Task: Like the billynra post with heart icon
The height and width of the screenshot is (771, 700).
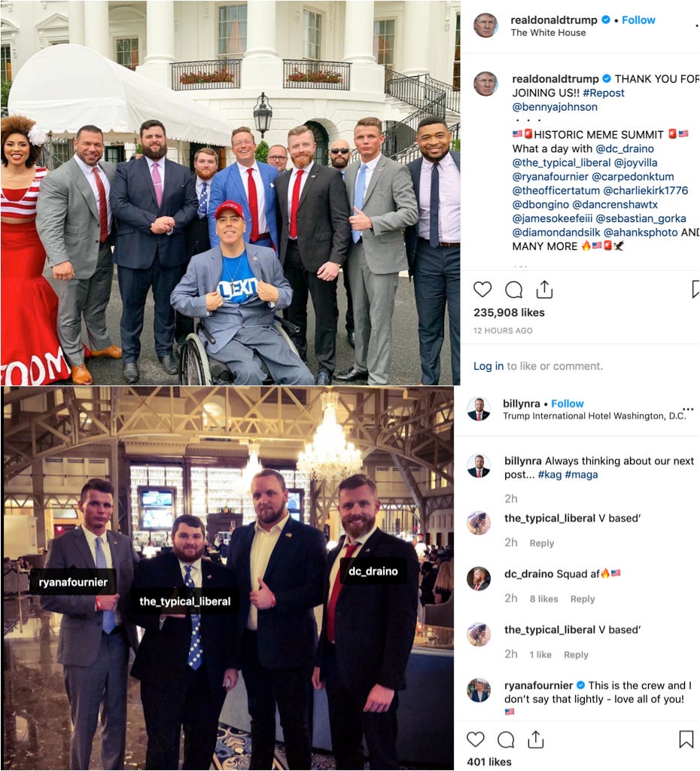Action: [476, 739]
